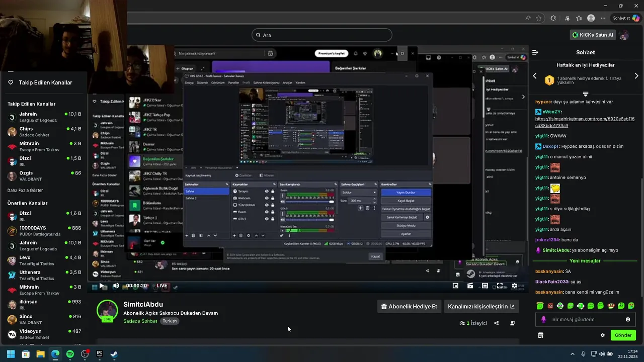This screenshot has height=362, width=644.
Task: Open the Videoyun channel
Action: 44,334
